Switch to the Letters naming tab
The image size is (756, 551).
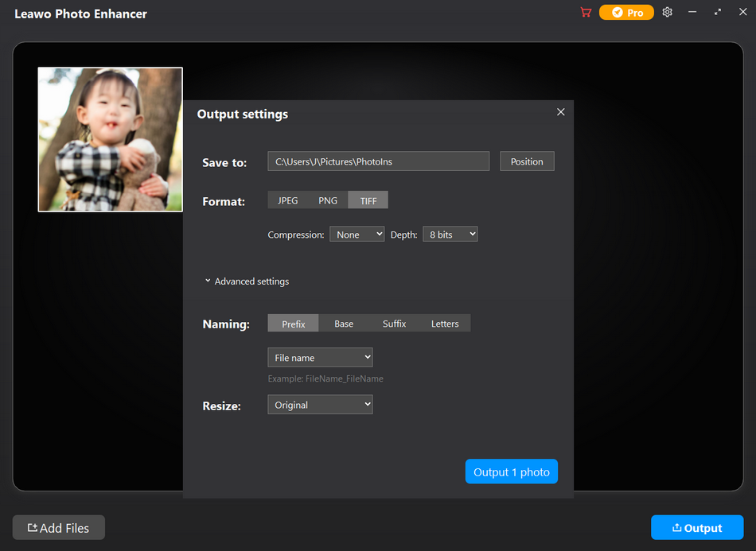(x=445, y=324)
